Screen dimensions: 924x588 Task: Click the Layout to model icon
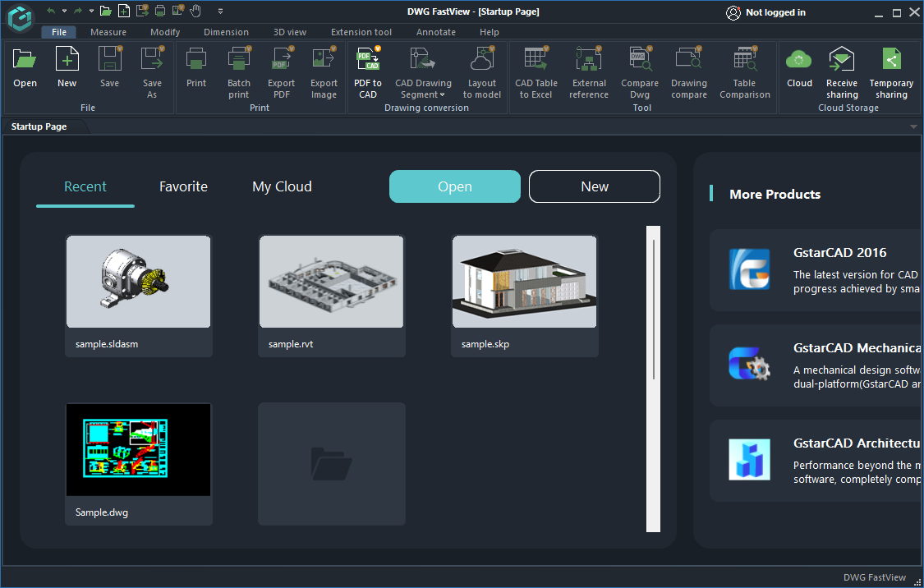[481, 59]
